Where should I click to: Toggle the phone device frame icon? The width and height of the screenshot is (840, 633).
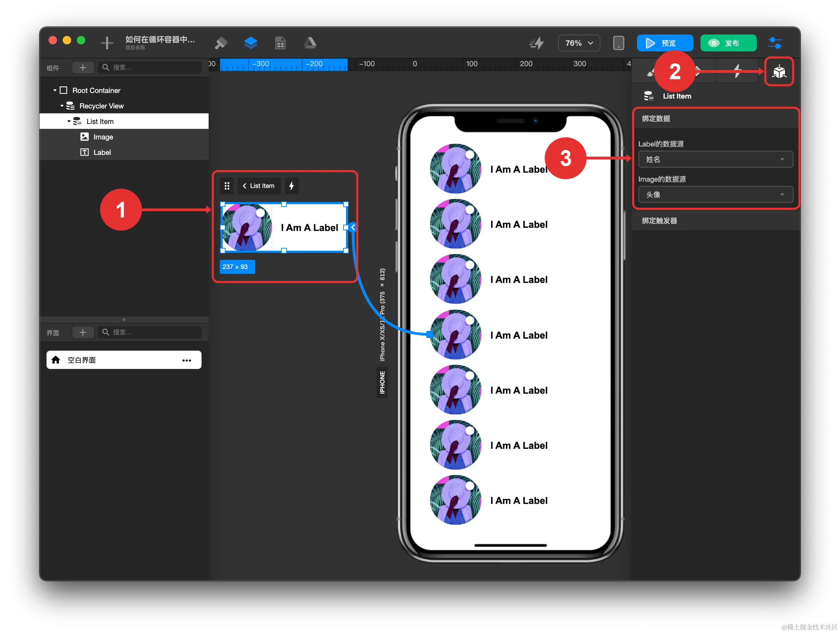click(x=618, y=43)
